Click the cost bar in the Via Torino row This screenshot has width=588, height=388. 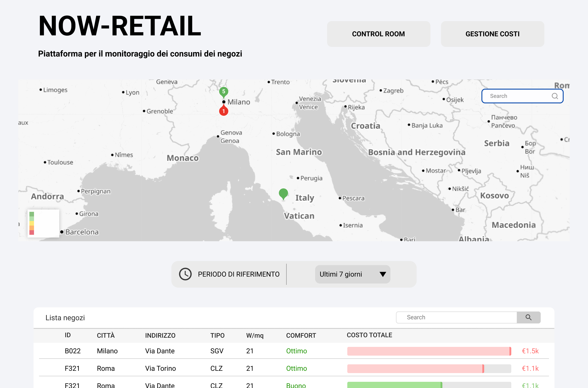[x=429, y=368]
